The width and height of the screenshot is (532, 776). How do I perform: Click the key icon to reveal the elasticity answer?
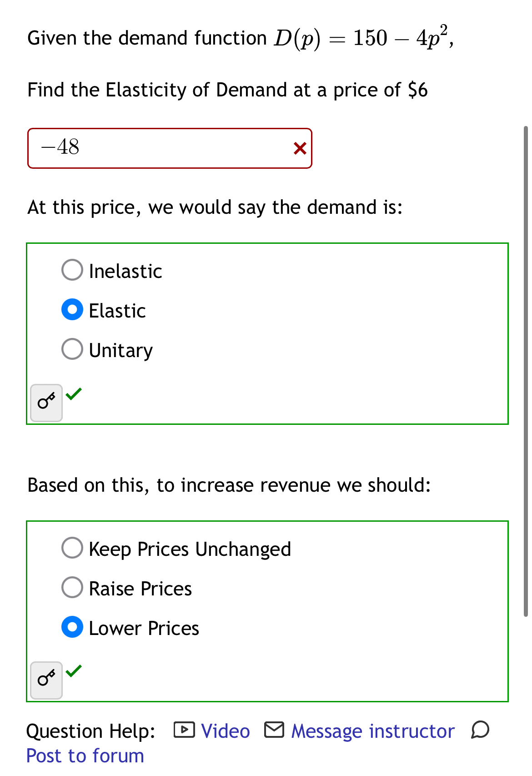[x=45, y=402]
